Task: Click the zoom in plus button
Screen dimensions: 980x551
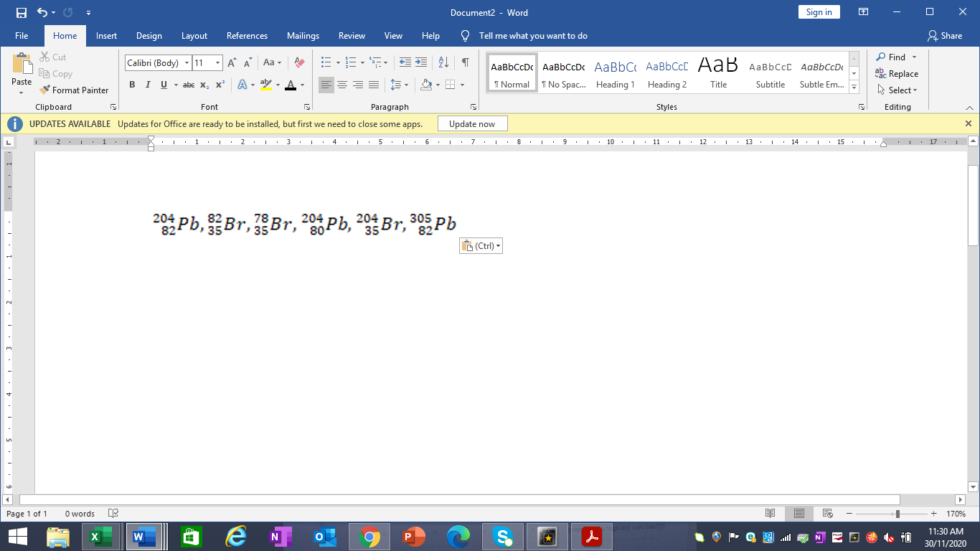Action: click(x=933, y=514)
